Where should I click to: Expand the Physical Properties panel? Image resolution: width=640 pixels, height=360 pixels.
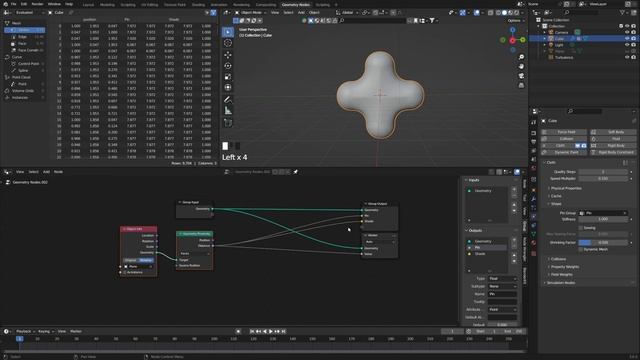pos(566,188)
